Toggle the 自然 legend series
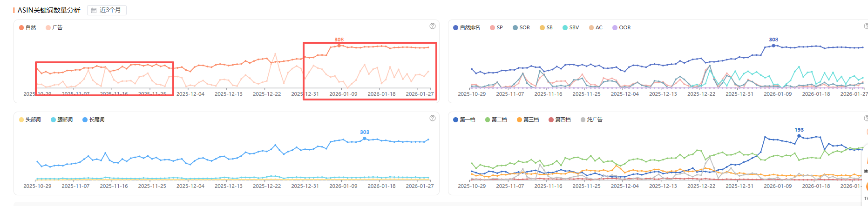The image size is (868, 206). tap(27, 27)
